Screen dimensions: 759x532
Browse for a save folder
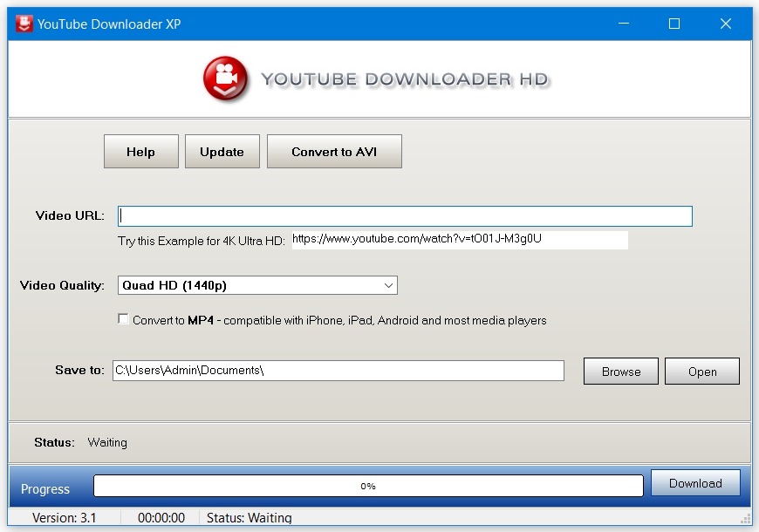[x=621, y=372]
